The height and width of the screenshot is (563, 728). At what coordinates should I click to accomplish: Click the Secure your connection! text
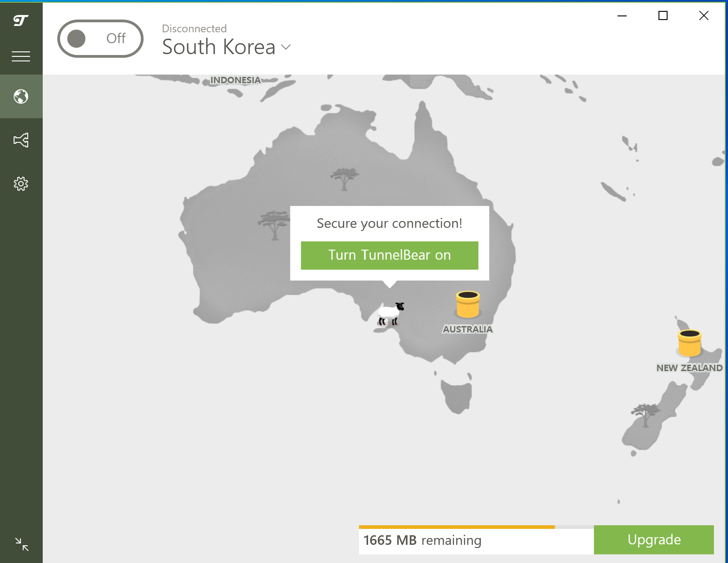(389, 223)
